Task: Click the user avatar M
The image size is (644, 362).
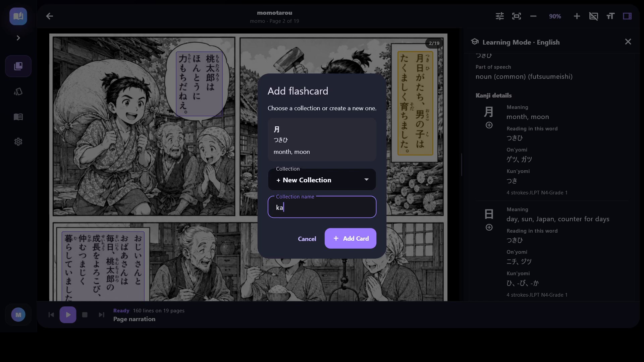Action: 18,315
